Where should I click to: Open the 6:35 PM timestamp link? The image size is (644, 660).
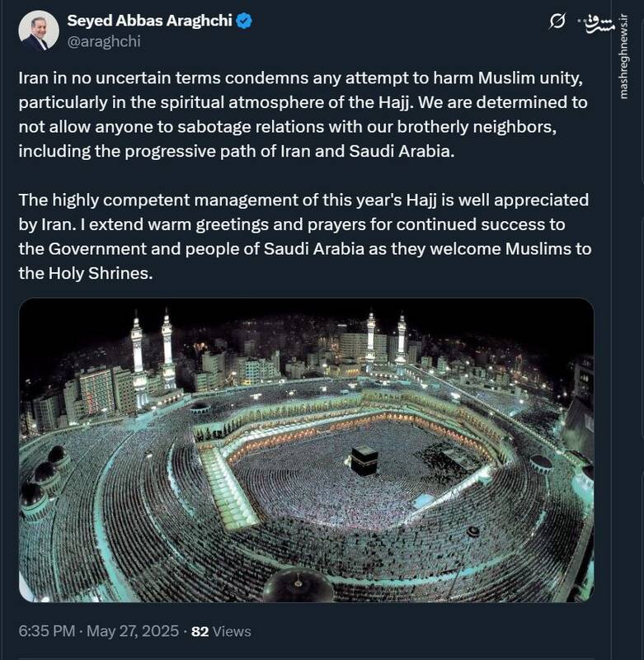click(45, 631)
